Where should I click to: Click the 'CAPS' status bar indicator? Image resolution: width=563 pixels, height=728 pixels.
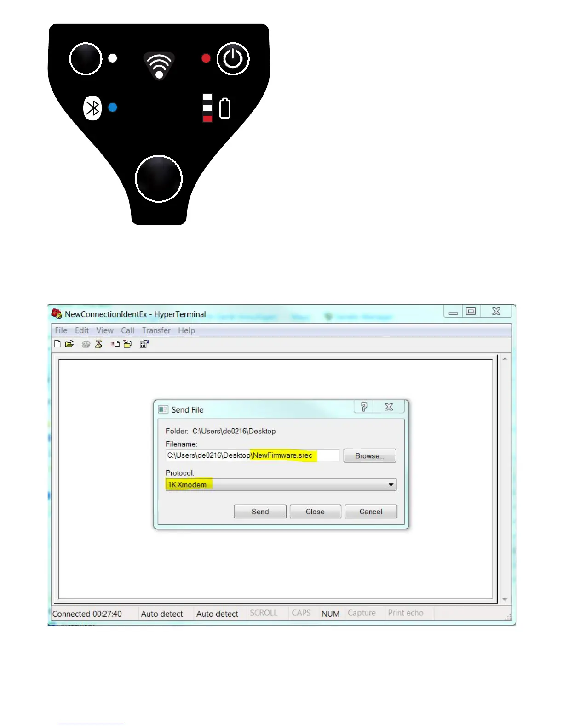pos(301,613)
